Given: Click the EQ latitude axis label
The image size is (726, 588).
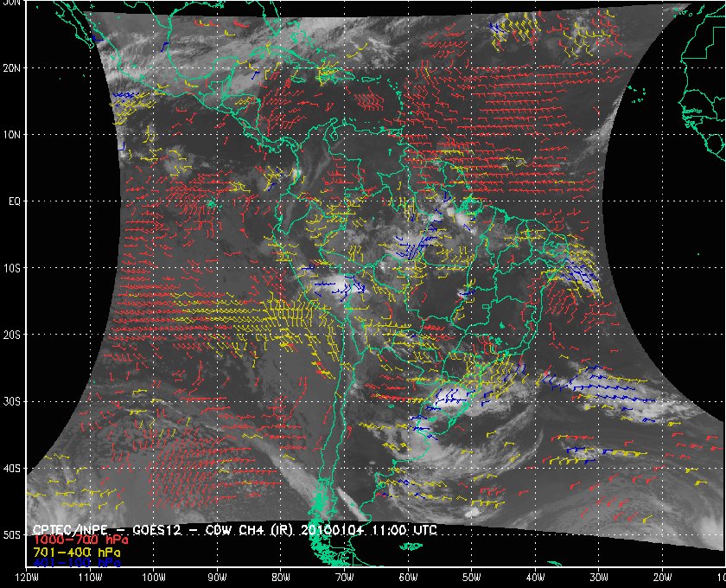Looking at the screenshot, I should 15,201.
